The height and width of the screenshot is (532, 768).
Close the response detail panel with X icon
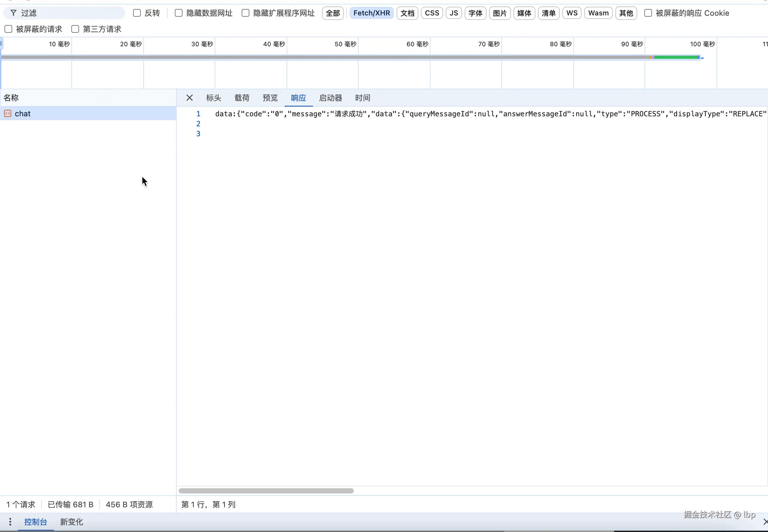tap(189, 97)
